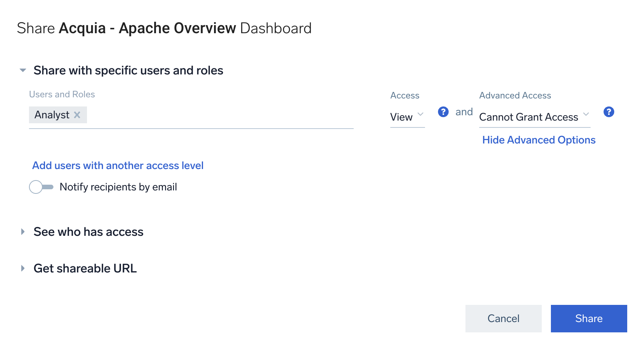Expand the Get shareable URL arrow
Image resolution: width=644 pixels, height=348 pixels.
(x=23, y=268)
